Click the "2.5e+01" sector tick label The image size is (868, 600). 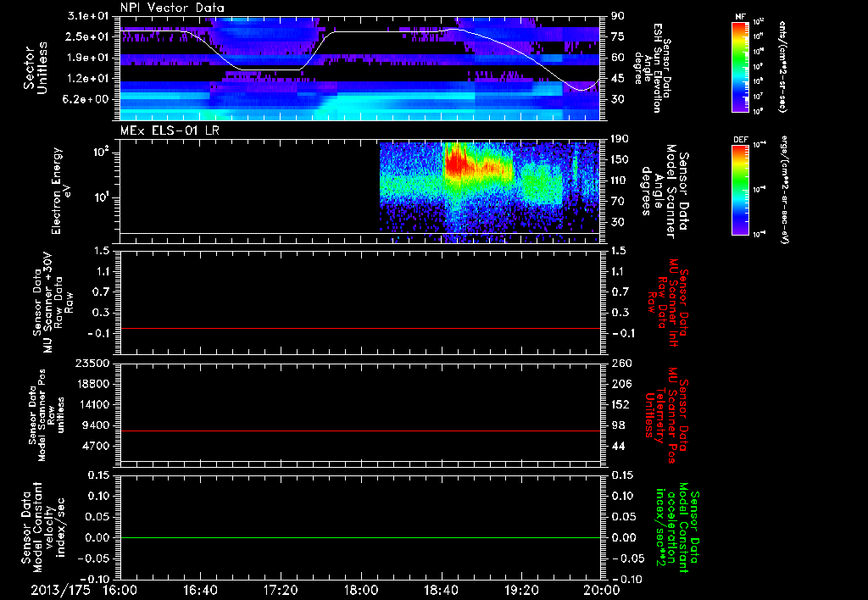coord(88,36)
